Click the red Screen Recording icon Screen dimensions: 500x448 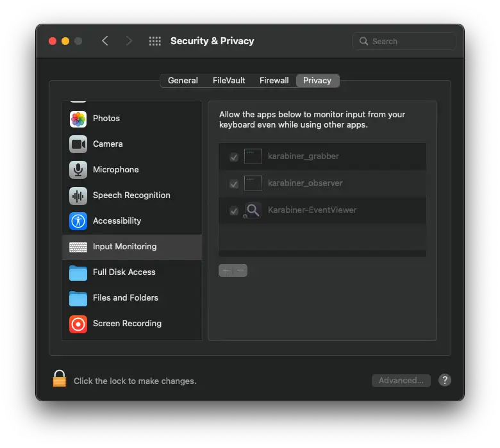(78, 324)
